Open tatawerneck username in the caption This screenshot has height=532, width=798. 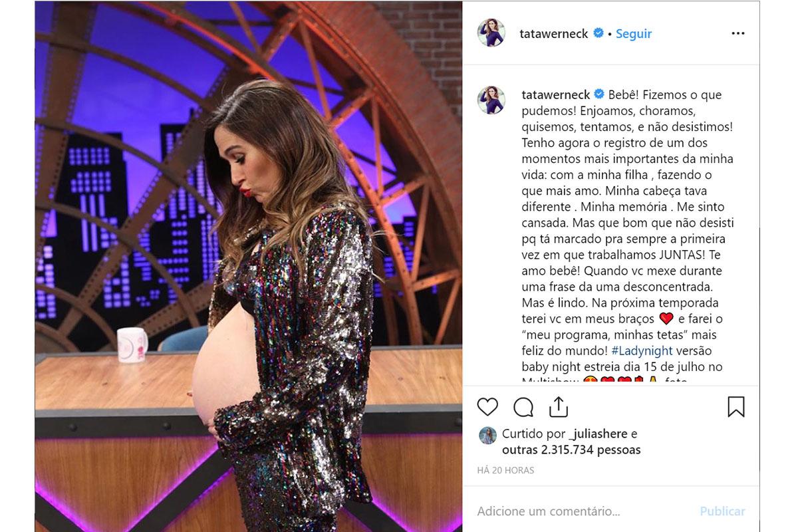coord(554,94)
